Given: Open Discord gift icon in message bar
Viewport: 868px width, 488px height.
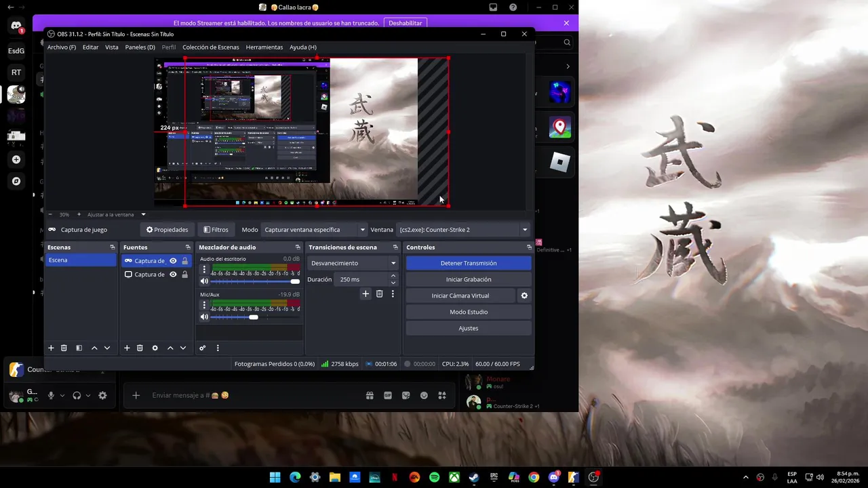Looking at the screenshot, I should (370, 395).
